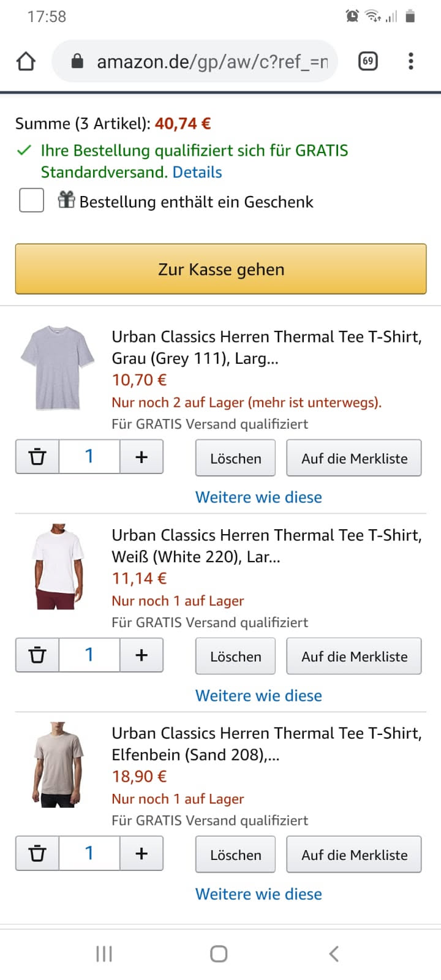
Task: Increase quantity of the grey T-shirt
Action: pos(141,457)
